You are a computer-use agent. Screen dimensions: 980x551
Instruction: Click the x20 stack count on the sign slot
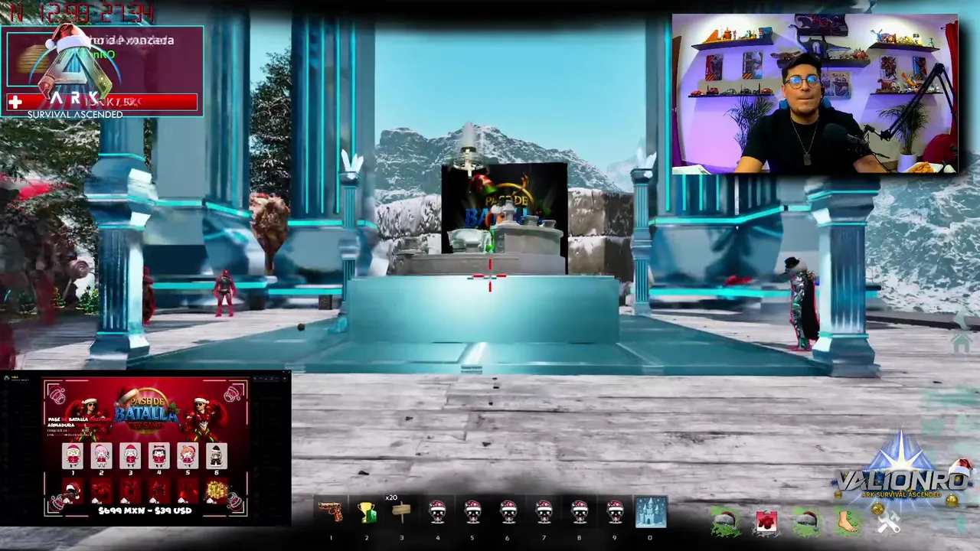coord(391,497)
